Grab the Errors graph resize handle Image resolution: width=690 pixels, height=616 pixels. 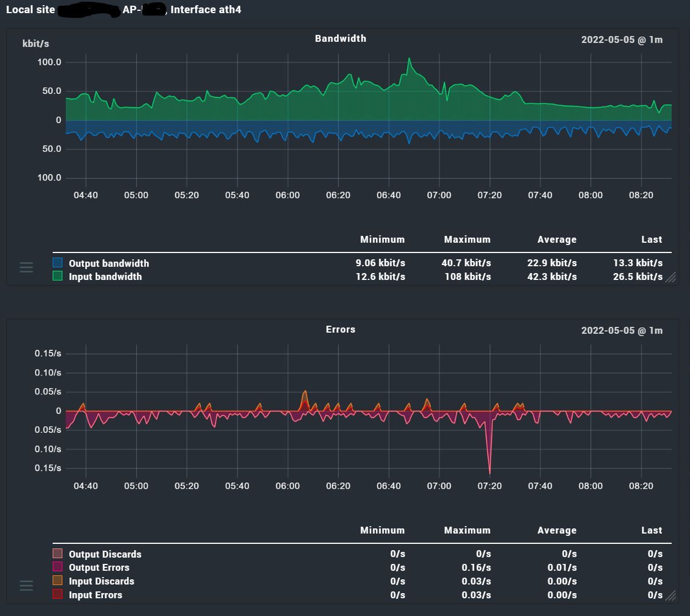pos(671,596)
